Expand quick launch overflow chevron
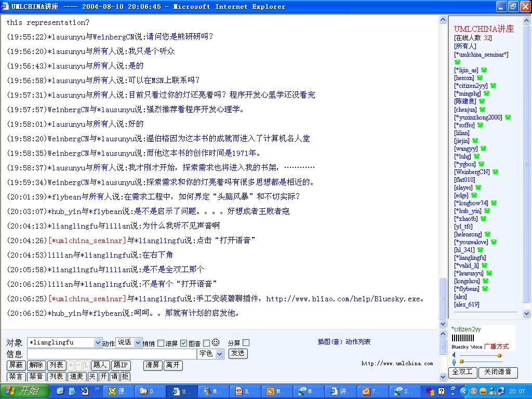This screenshot has width=532, height=399. point(97,389)
